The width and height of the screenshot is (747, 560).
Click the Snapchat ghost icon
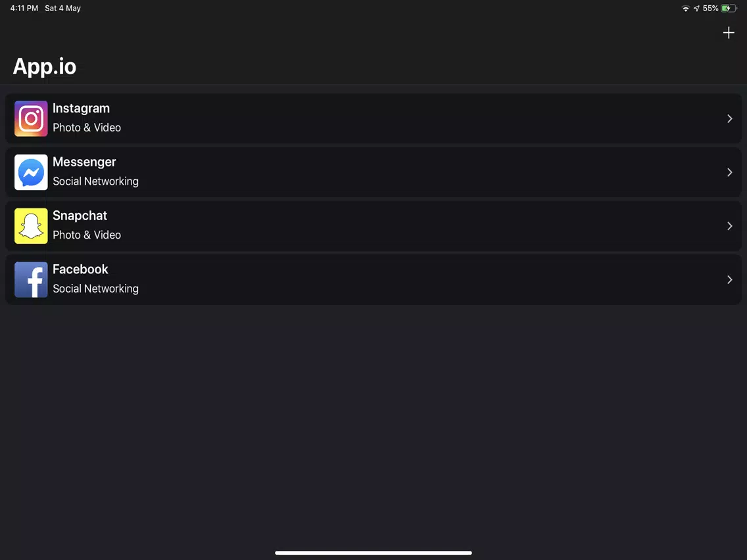click(31, 226)
